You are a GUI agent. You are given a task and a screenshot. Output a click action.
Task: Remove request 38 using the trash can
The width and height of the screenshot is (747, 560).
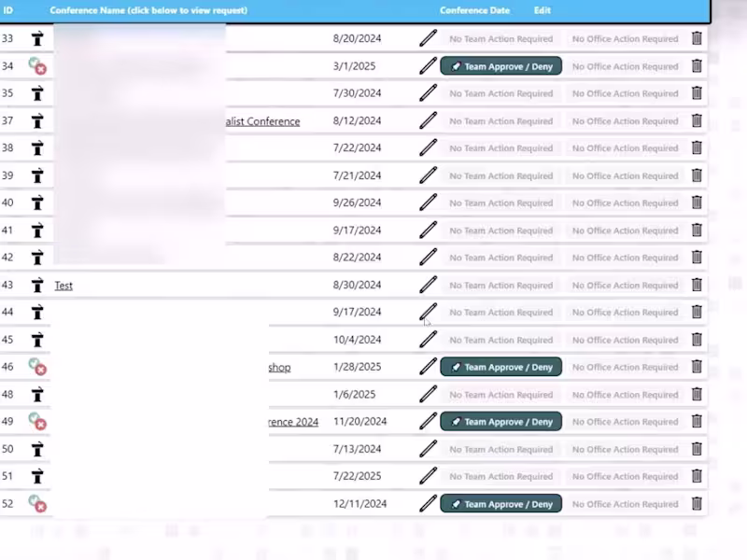[697, 147]
